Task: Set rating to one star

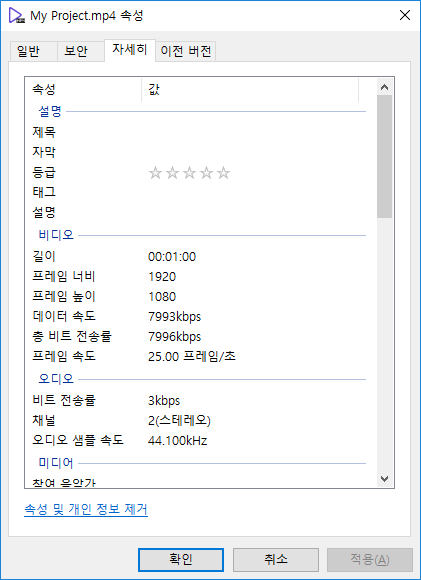Action: [x=155, y=173]
